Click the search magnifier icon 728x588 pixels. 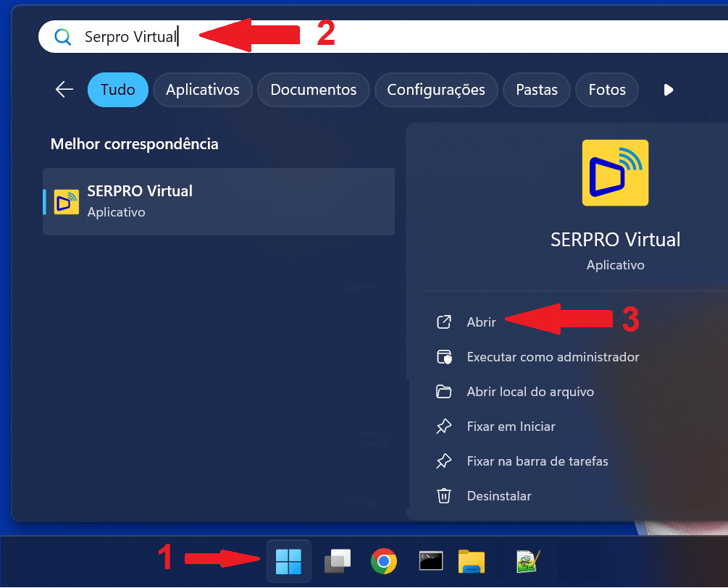click(63, 37)
